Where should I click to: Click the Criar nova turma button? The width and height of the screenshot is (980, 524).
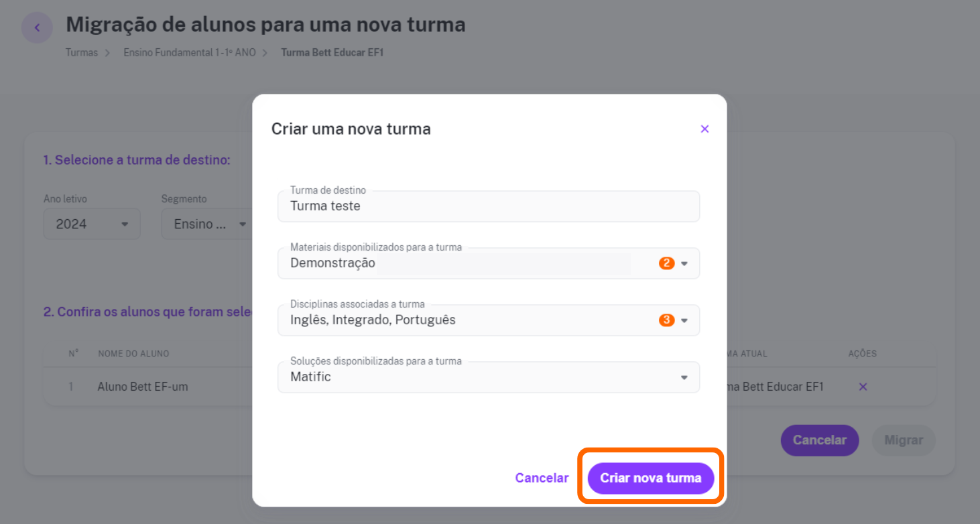[x=651, y=478]
